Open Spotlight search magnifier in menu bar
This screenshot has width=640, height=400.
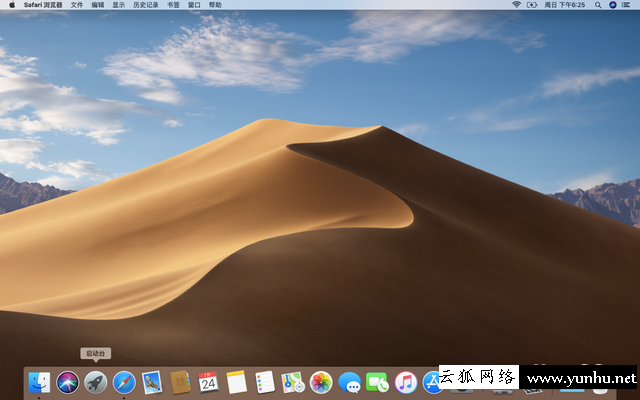coord(598,5)
